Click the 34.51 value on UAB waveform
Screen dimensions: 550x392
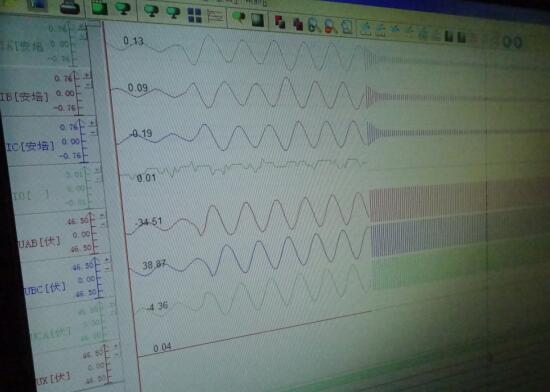150,222
